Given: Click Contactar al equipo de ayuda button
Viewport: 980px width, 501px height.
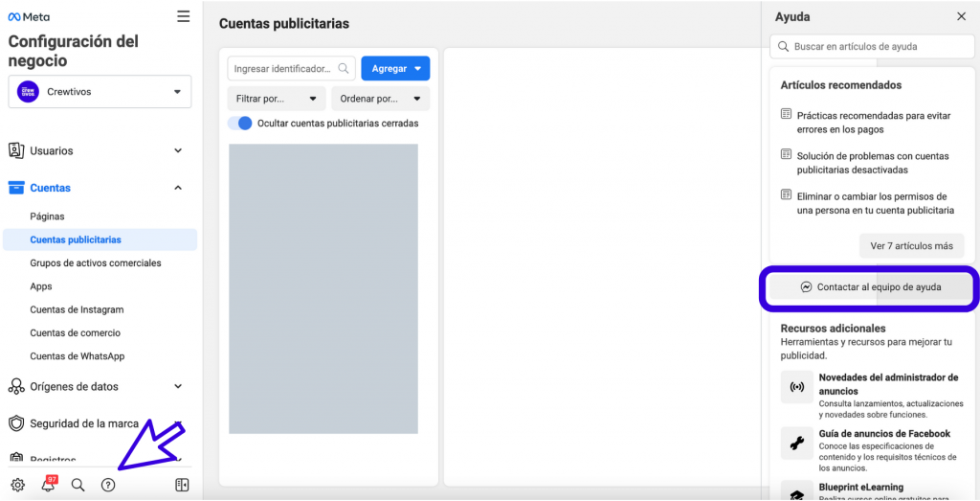Looking at the screenshot, I should click(871, 287).
